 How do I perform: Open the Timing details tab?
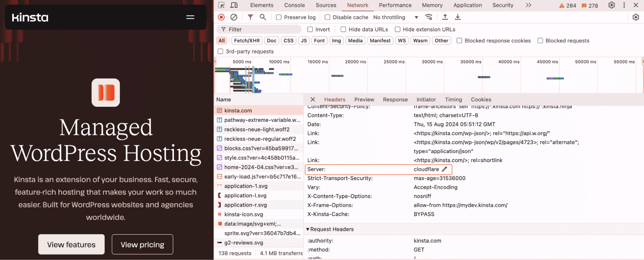tap(453, 99)
